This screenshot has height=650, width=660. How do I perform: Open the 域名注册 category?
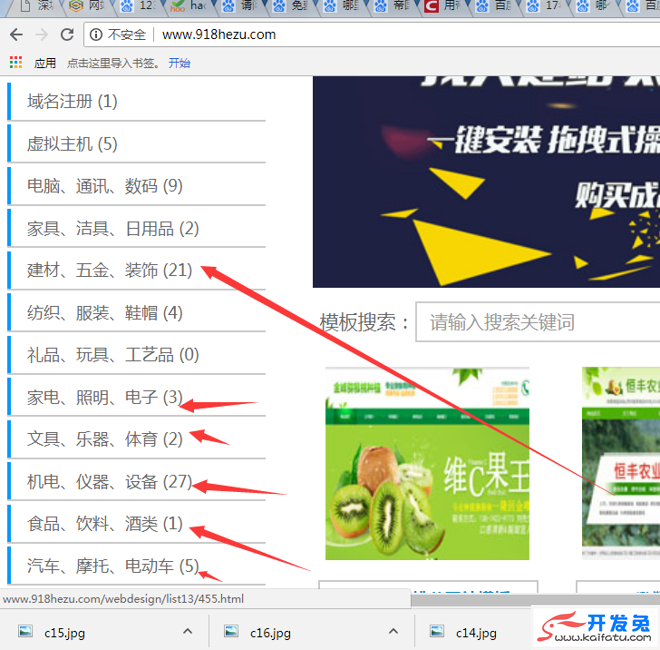coord(72,101)
